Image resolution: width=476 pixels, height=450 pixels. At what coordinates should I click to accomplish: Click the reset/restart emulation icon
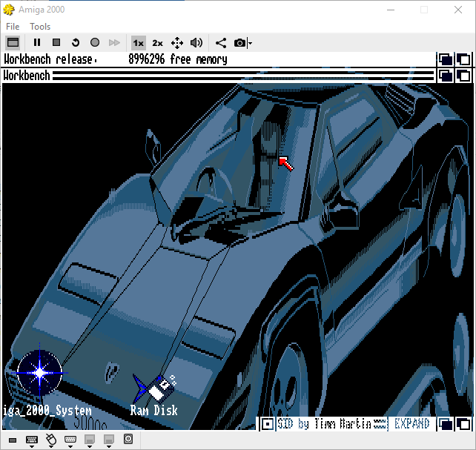pos(76,42)
